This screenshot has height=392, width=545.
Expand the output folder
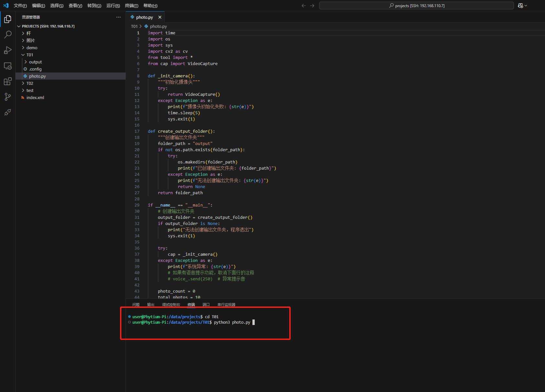tap(35, 62)
